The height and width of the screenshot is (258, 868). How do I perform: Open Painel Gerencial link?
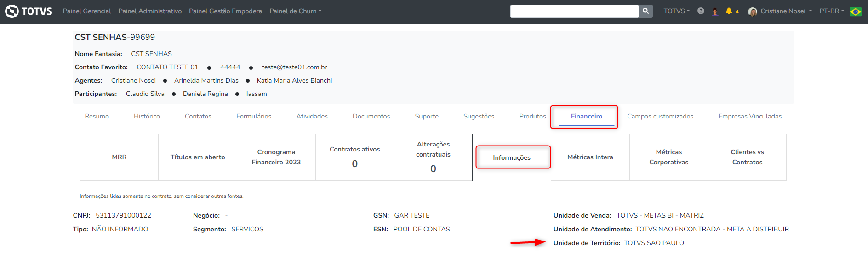[87, 11]
